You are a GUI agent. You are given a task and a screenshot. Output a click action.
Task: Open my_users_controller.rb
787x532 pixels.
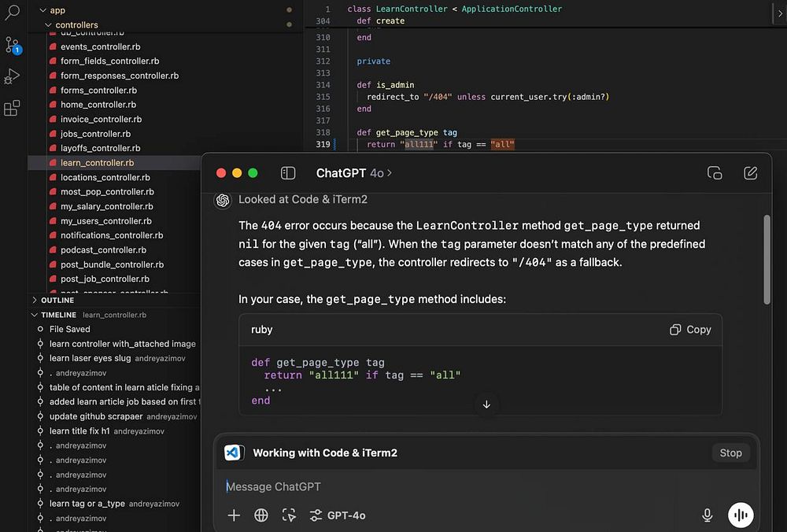106,221
